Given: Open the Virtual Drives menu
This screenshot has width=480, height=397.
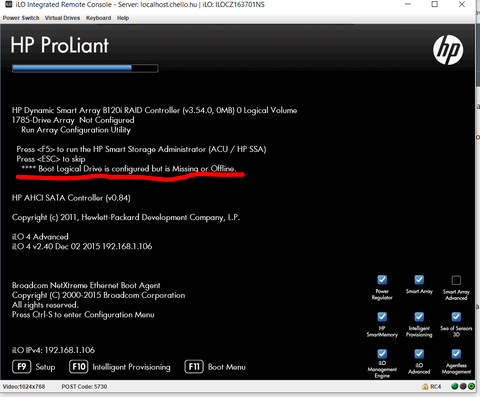Looking at the screenshot, I should pyautogui.click(x=62, y=18).
